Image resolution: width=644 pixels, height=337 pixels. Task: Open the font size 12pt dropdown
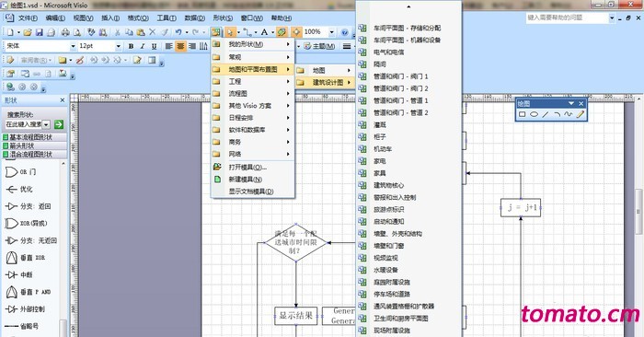point(119,46)
